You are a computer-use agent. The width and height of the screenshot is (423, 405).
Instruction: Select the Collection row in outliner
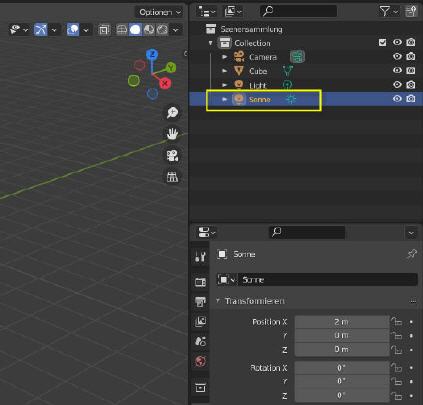point(252,43)
